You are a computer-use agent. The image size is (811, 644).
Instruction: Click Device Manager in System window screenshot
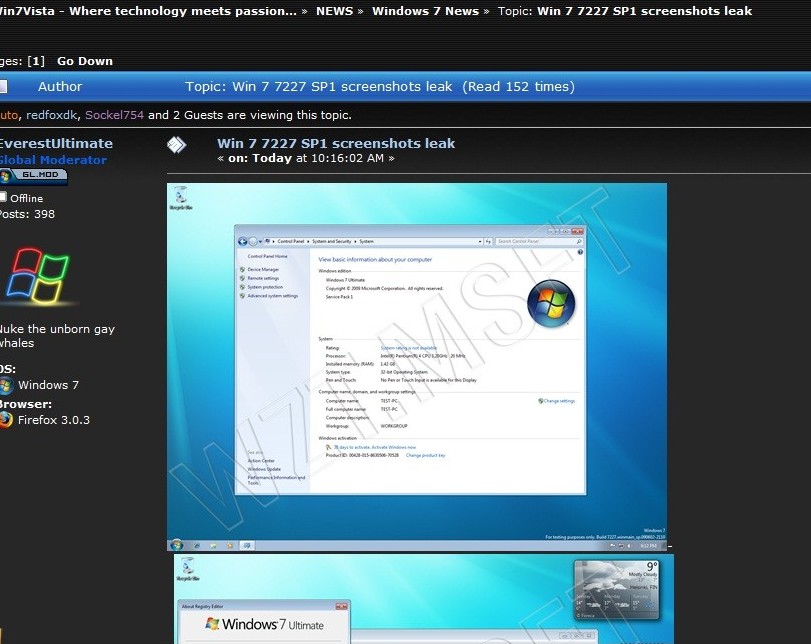pyautogui.click(x=263, y=269)
